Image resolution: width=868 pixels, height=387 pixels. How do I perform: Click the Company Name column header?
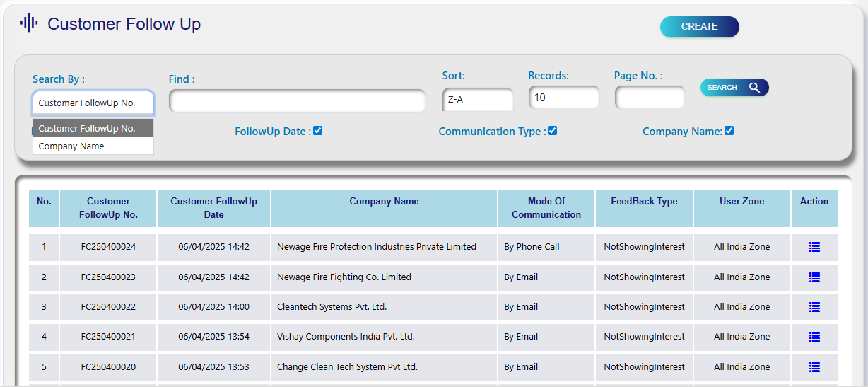[x=384, y=202]
